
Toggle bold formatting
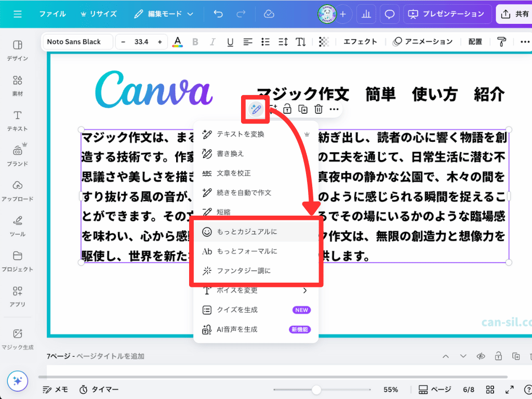point(195,42)
